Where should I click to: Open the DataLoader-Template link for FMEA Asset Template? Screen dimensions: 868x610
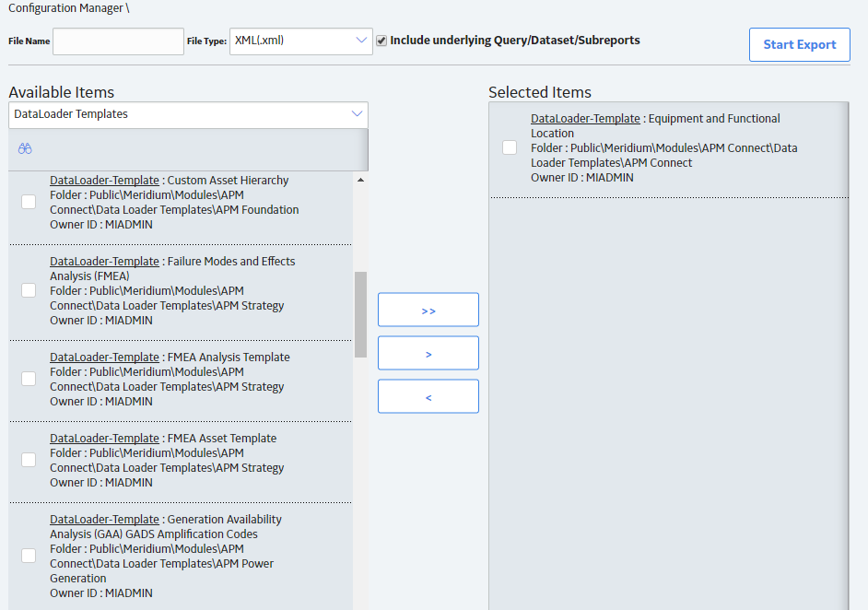click(x=105, y=439)
